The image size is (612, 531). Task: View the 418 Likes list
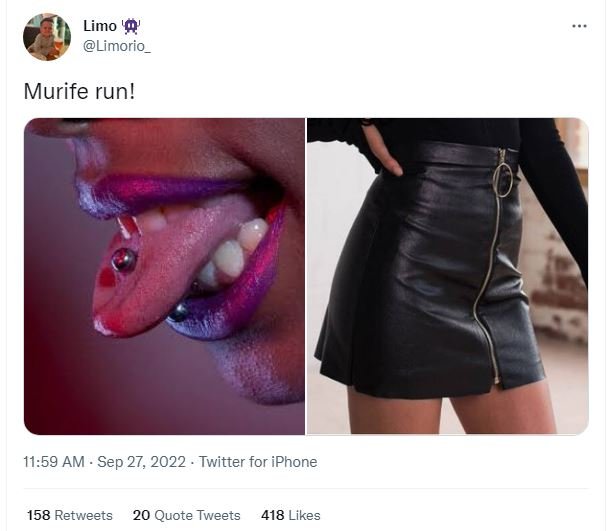pyautogui.click(x=290, y=515)
